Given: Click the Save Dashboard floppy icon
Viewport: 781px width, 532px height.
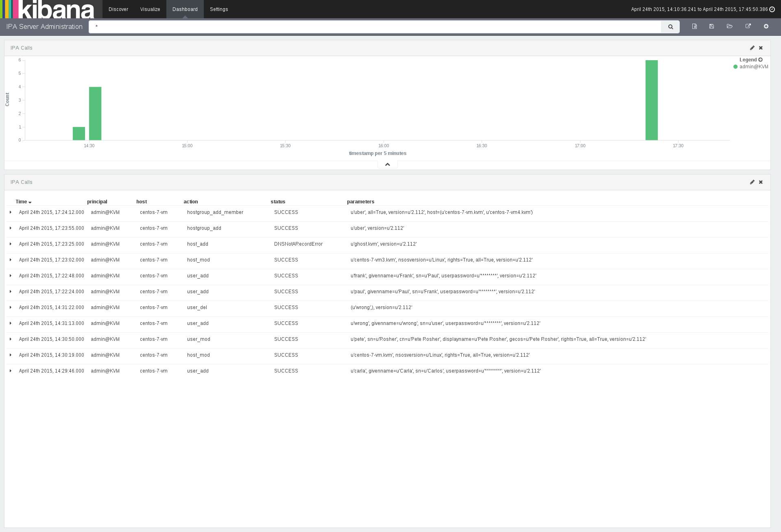Looking at the screenshot, I should tap(711, 26).
